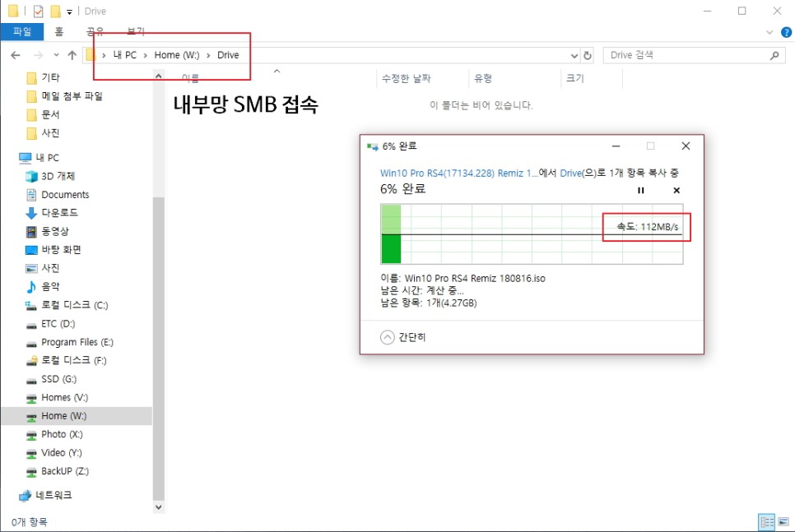
Task: Click the search magnifier icon
Action: pyautogui.click(x=774, y=55)
